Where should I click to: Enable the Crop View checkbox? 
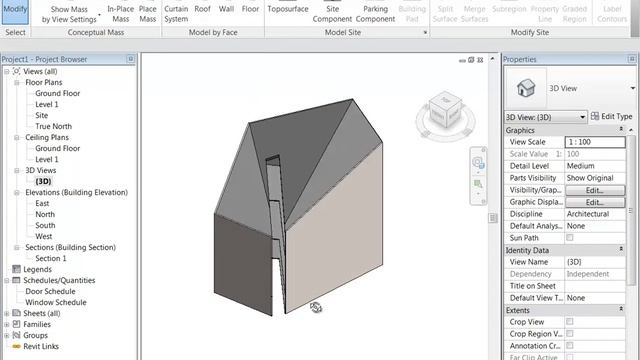click(x=570, y=322)
